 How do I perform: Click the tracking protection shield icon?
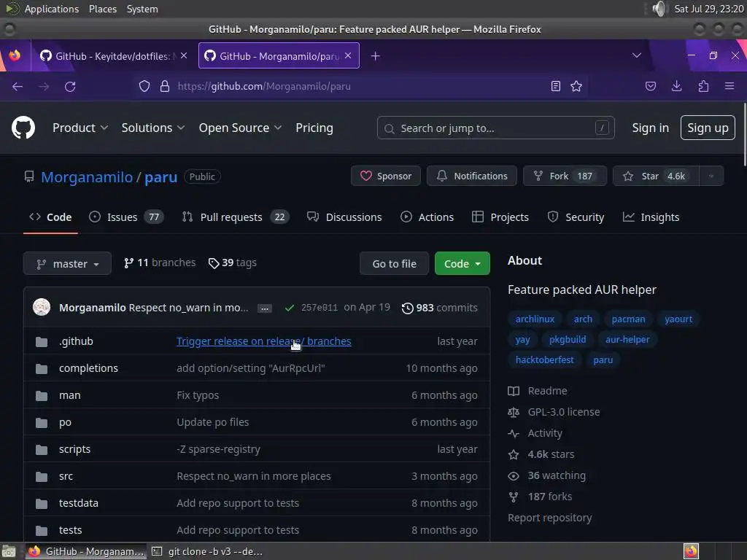[144, 86]
